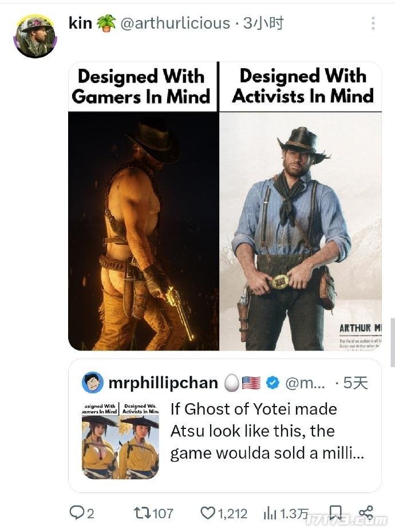Open the quoted tweet's thumbnail image
The height and width of the screenshot is (532, 395).
[x=120, y=440]
